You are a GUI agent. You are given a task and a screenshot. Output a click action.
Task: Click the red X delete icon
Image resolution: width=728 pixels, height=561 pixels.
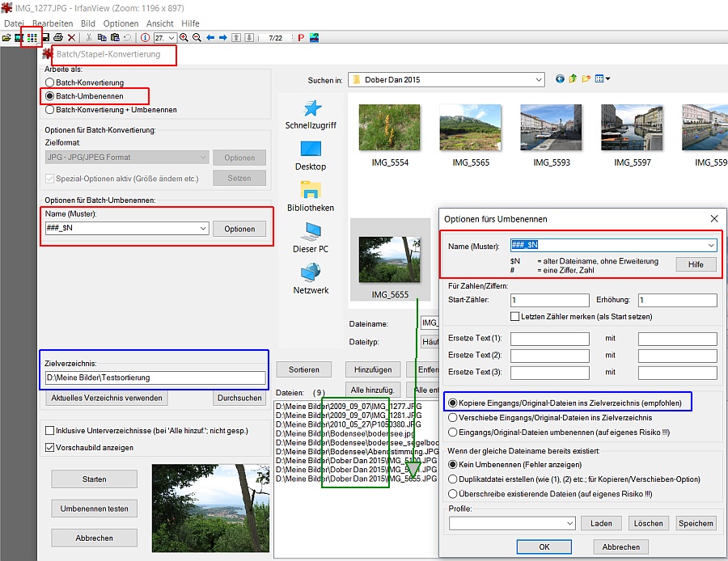(72, 37)
